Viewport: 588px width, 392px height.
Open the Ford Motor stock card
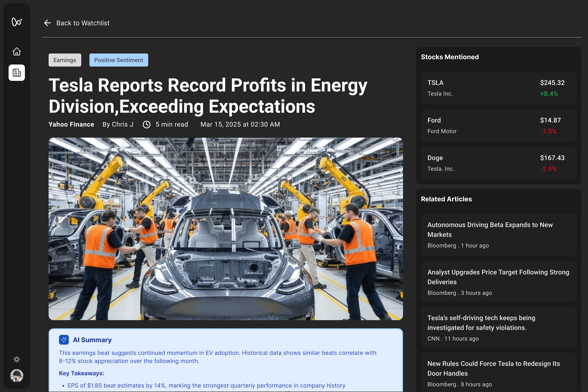click(498, 126)
